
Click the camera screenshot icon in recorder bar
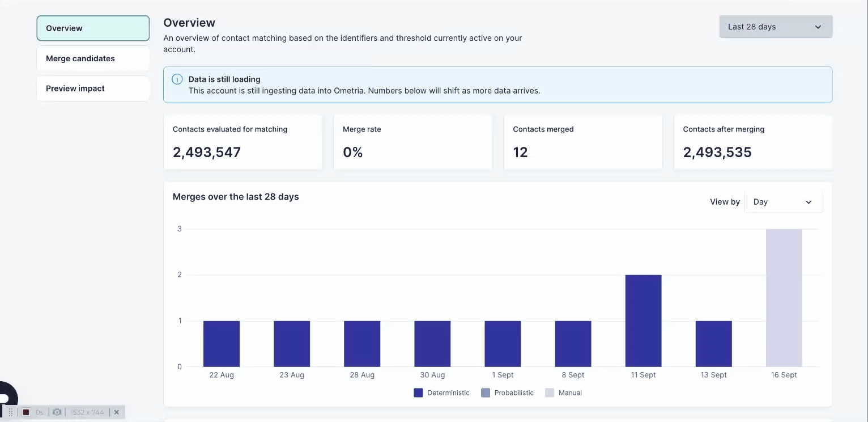pos(57,412)
